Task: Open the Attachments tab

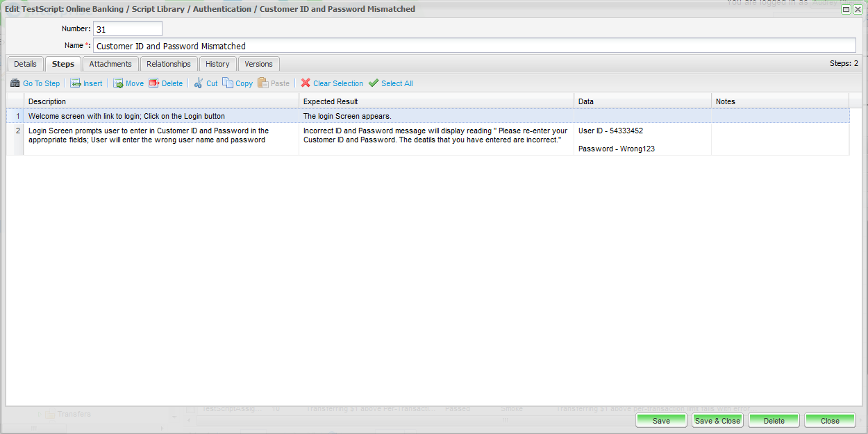Action: tap(110, 64)
